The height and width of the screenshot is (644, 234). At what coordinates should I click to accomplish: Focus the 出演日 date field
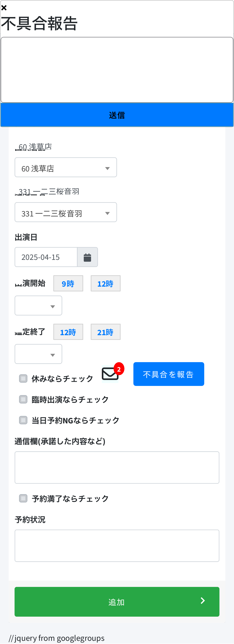point(46,257)
